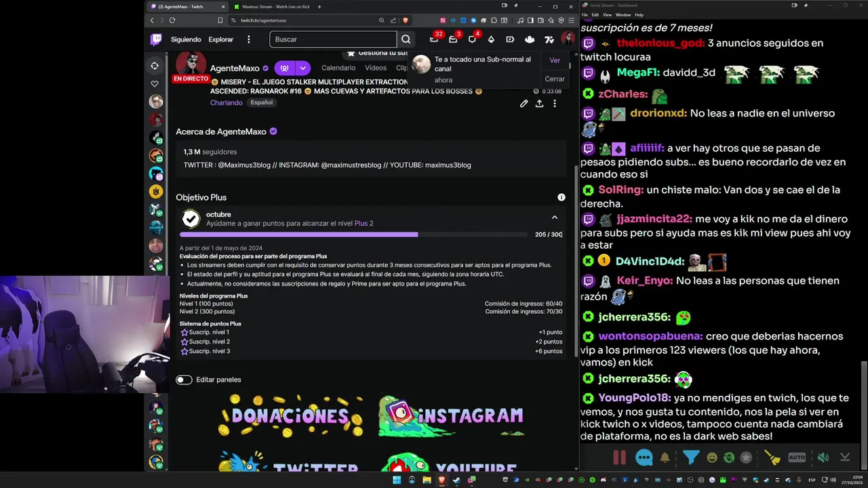Viewport: 868px width, 488px height.
Task: Click the search magnifier button
Action: tap(406, 39)
